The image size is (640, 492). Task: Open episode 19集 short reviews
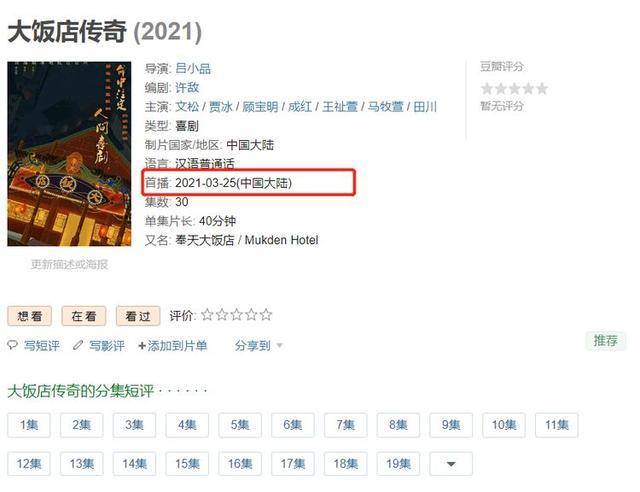pos(398,464)
